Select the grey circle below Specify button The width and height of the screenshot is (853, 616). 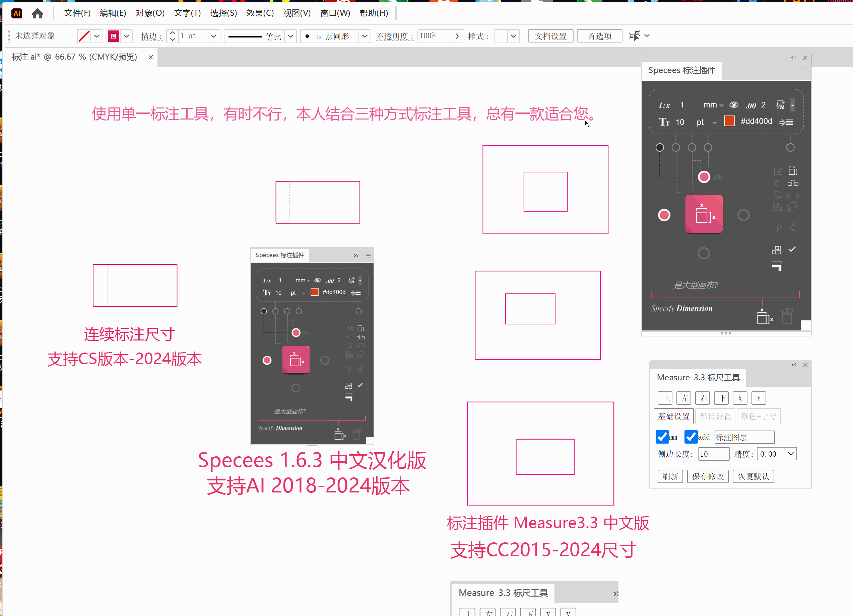[x=703, y=253]
